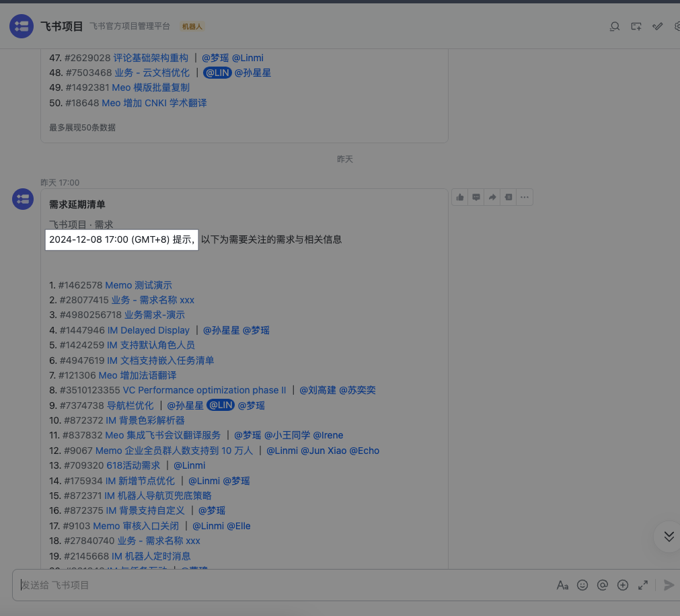Viewport: 680px width, 616px height.
Task: Expand the message editor with the expand icon
Action: pyautogui.click(x=643, y=585)
